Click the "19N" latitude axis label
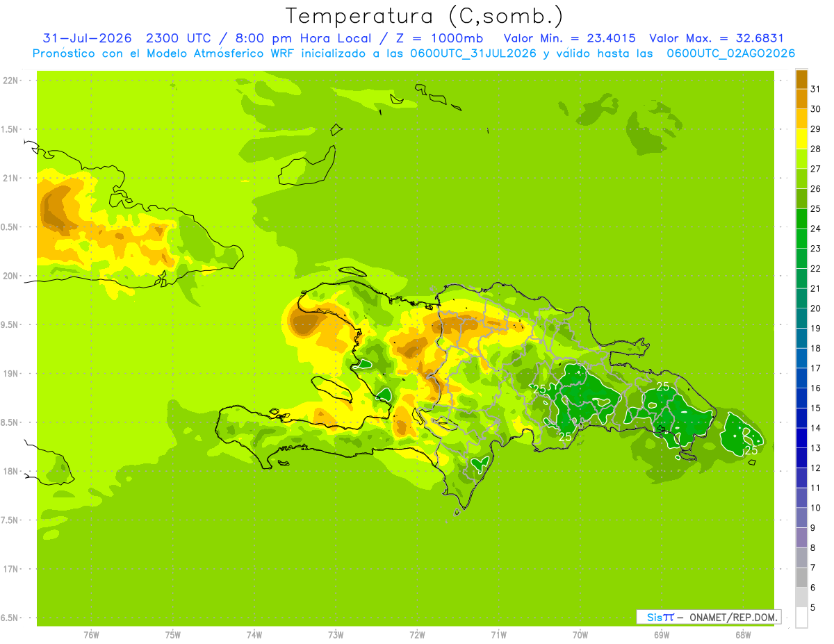The width and height of the screenshot is (834, 644). tap(12, 373)
